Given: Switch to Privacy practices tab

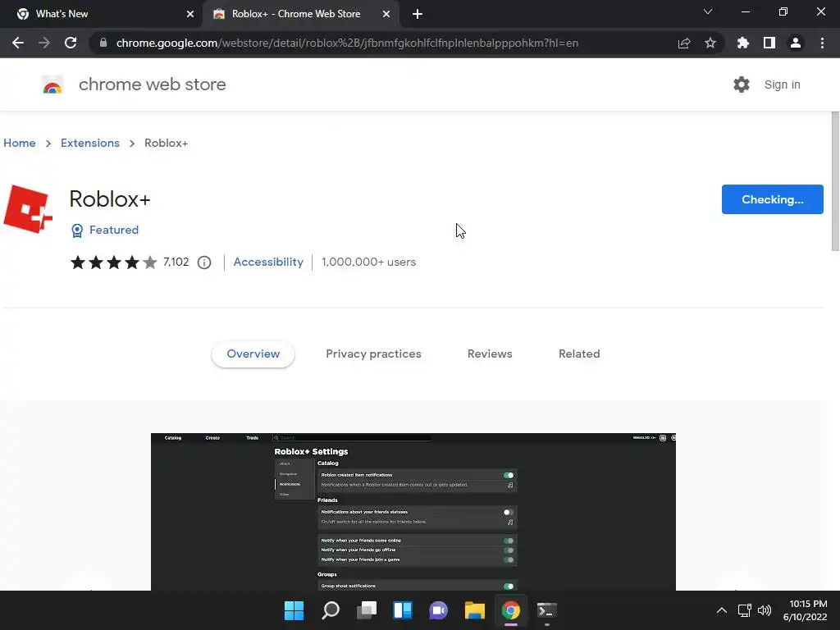Looking at the screenshot, I should pos(373,354).
